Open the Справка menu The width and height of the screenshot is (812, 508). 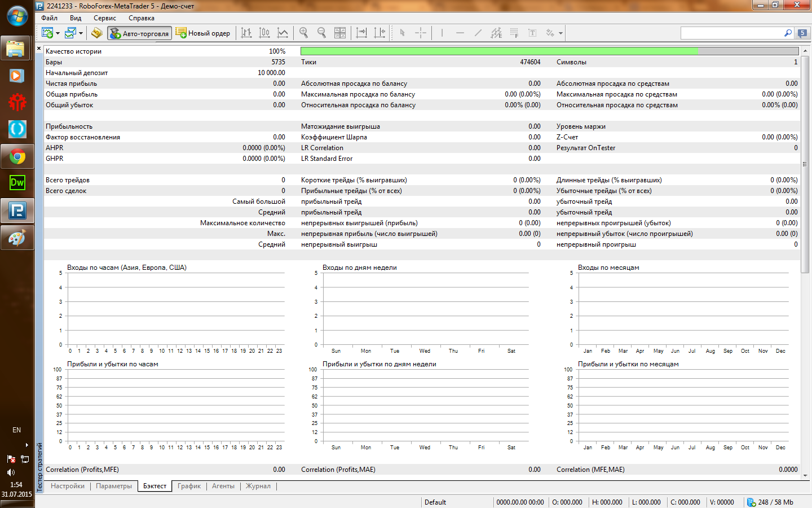[x=142, y=18]
